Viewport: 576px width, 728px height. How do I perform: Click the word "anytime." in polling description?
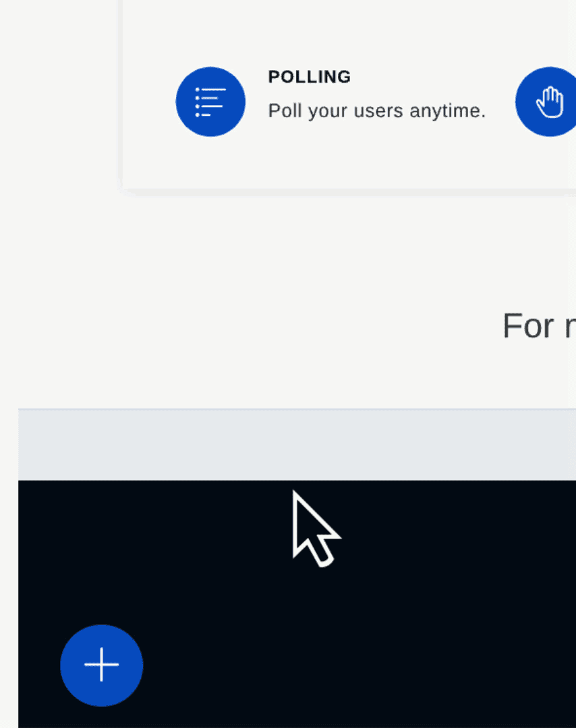447,111
